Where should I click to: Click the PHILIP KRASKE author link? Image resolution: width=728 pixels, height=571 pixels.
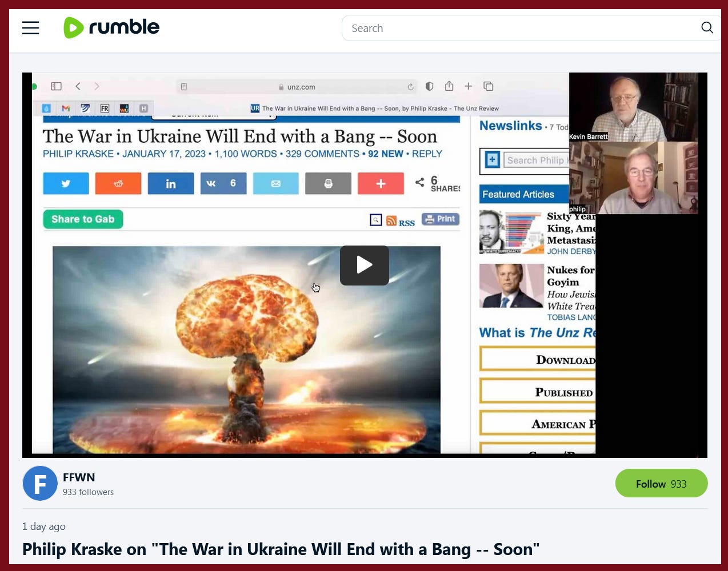78,154
